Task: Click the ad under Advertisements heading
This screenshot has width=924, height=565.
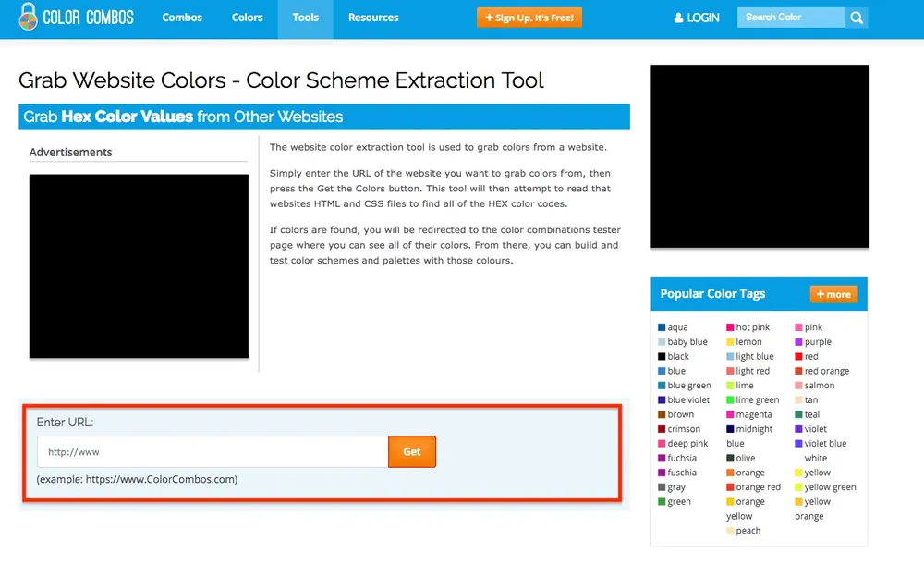Action: 140,266
